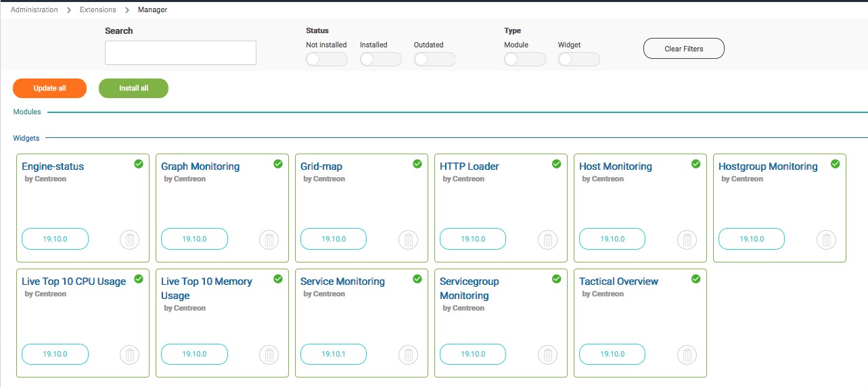The height and width of the screenshot is (387, 868).
Task: Click version 19.10.1 button on Service Monitoring
Action: (334, 354)
